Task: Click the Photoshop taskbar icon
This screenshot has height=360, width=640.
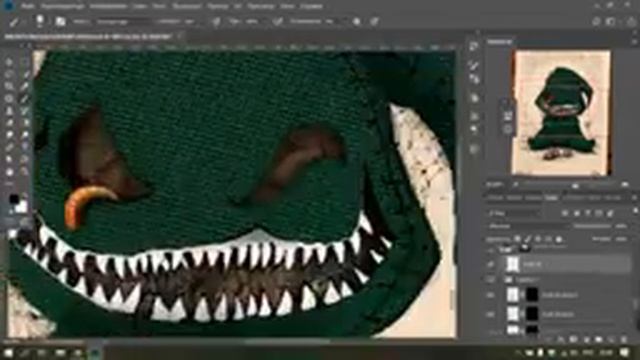Action: point(95,352)
